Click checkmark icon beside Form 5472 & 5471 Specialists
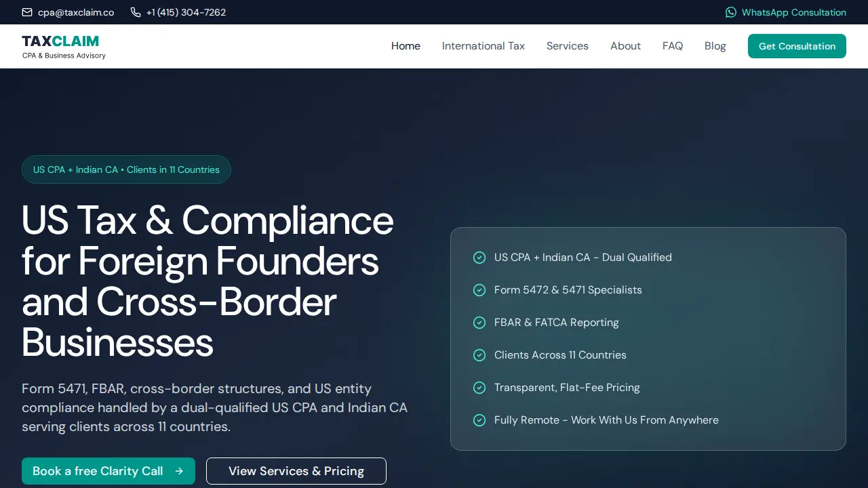Image resolution: width=868 pixels, height=488 pixels. [x=479, y=290]
